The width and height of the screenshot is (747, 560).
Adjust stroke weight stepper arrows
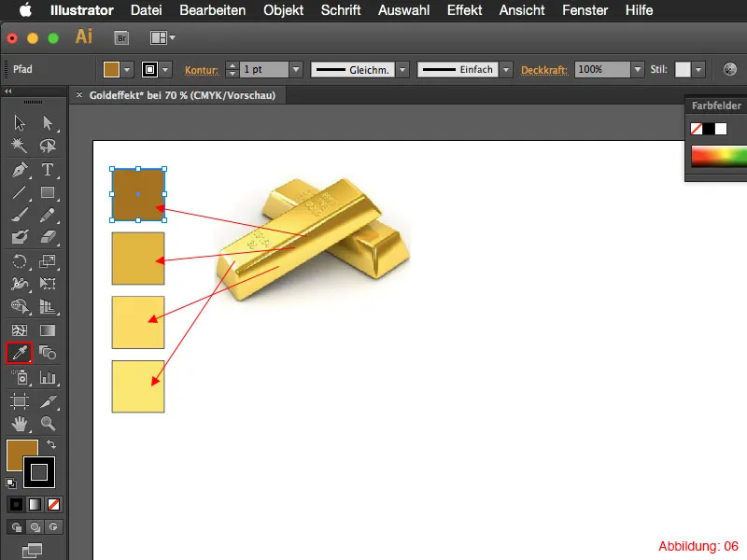coord(232,69)
